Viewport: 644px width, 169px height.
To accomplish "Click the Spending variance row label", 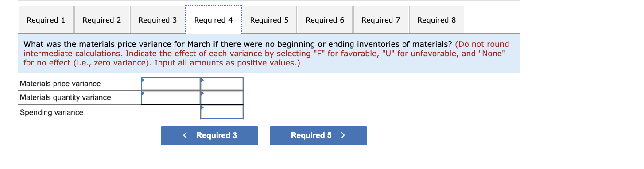I will coord(51,112).
